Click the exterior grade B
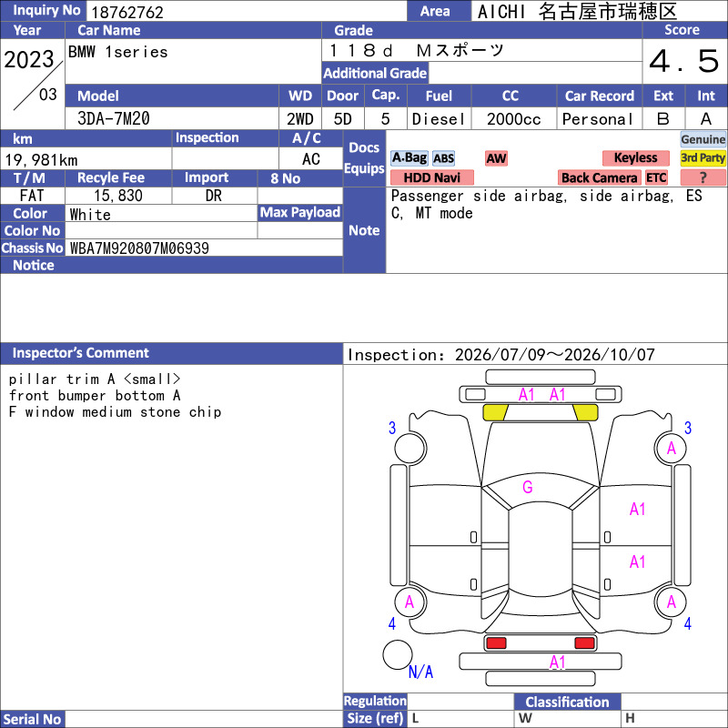This screenshot has width=728, height=728. [x=663, y=119]
